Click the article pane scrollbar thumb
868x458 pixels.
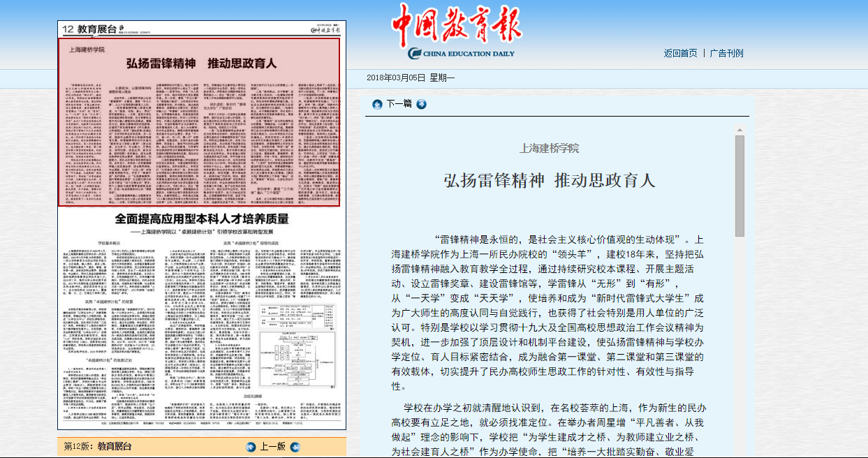pyautogui.click(x=740, y=186)
